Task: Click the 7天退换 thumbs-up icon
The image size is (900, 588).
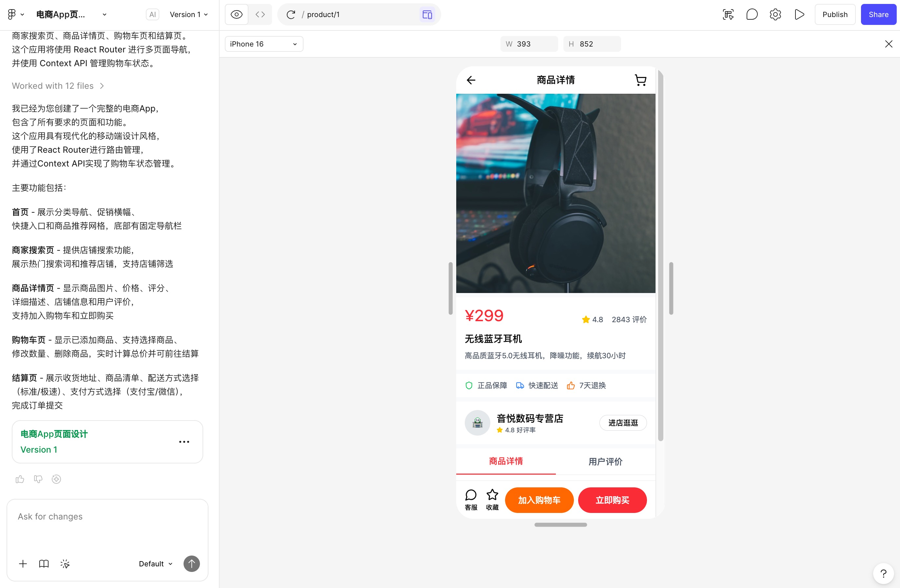Action: [571, 385]
